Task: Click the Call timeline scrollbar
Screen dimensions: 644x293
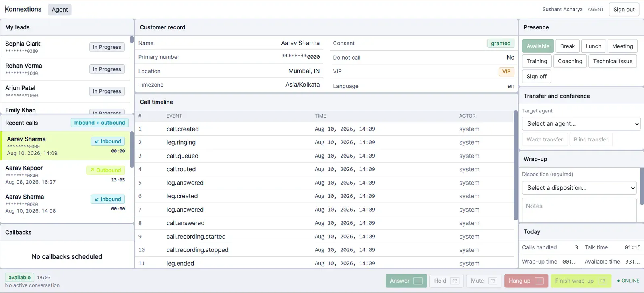Action: click(x=516, y=165)
